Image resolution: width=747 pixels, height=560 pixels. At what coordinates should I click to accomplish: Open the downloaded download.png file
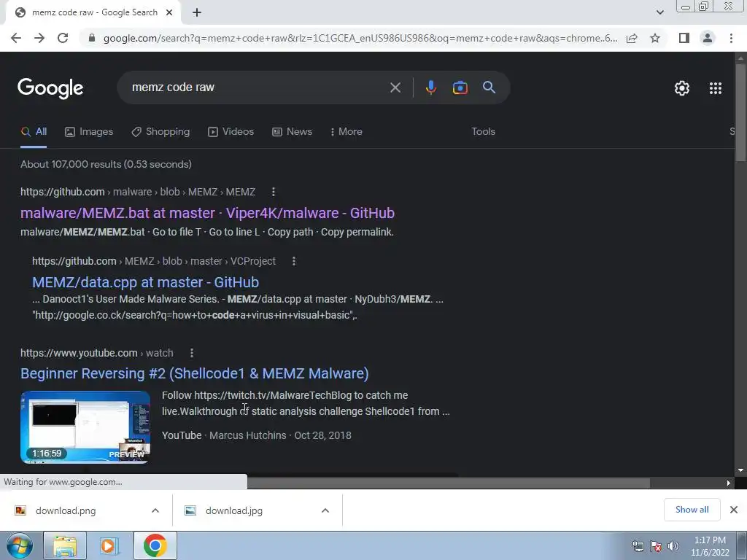click(66, 511)
